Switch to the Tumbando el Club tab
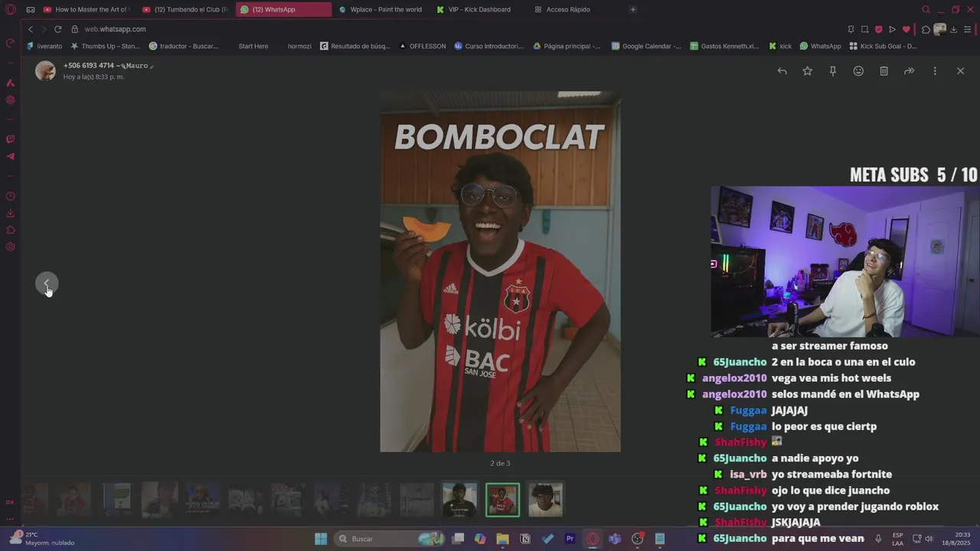This screenshot has width=980, height=551. click(x=186, y=9)
